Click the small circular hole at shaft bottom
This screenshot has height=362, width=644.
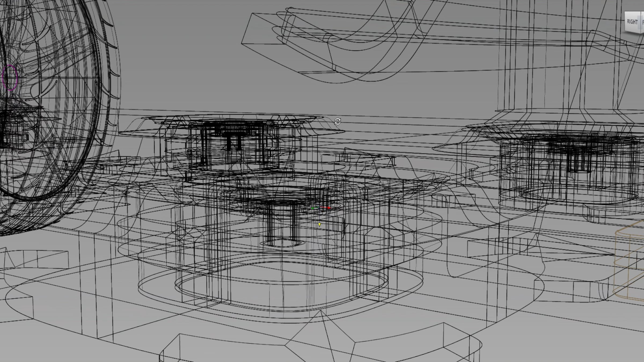[283, 243]
